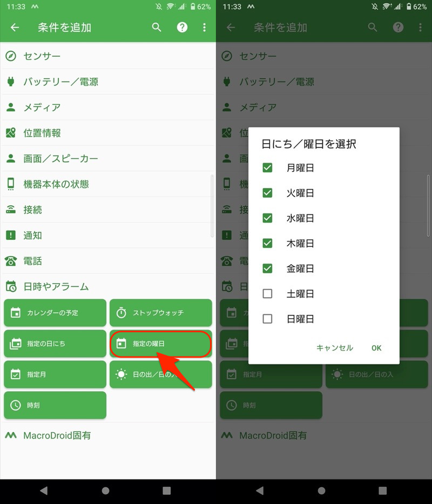This screenshot has width=432, height=504.
Task: Uncheck the 月曜日 checkbox
Action: pos(267,168)
